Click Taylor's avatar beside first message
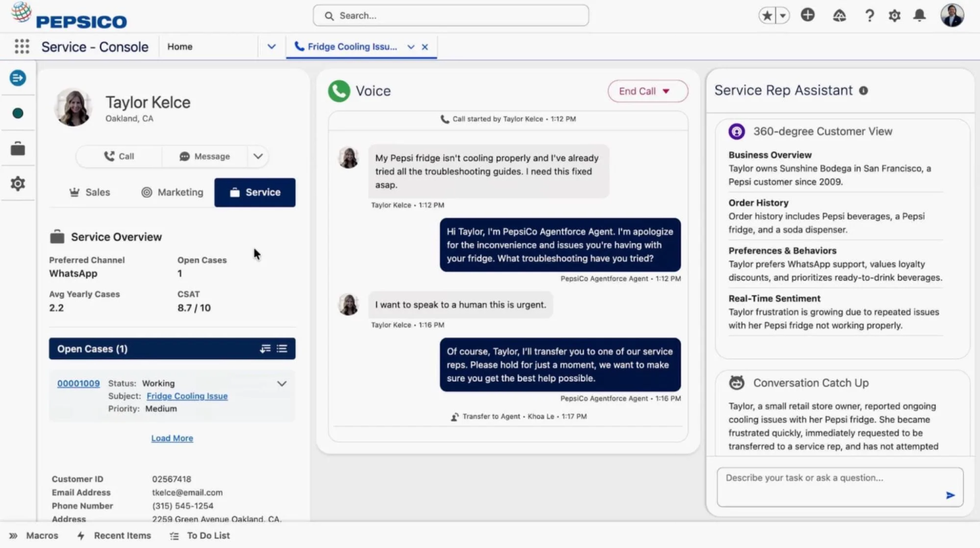 click(348, 158)
